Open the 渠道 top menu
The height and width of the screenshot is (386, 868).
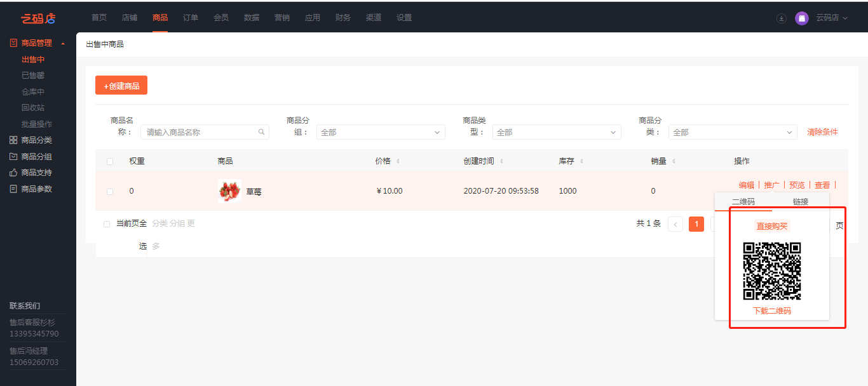374,18
